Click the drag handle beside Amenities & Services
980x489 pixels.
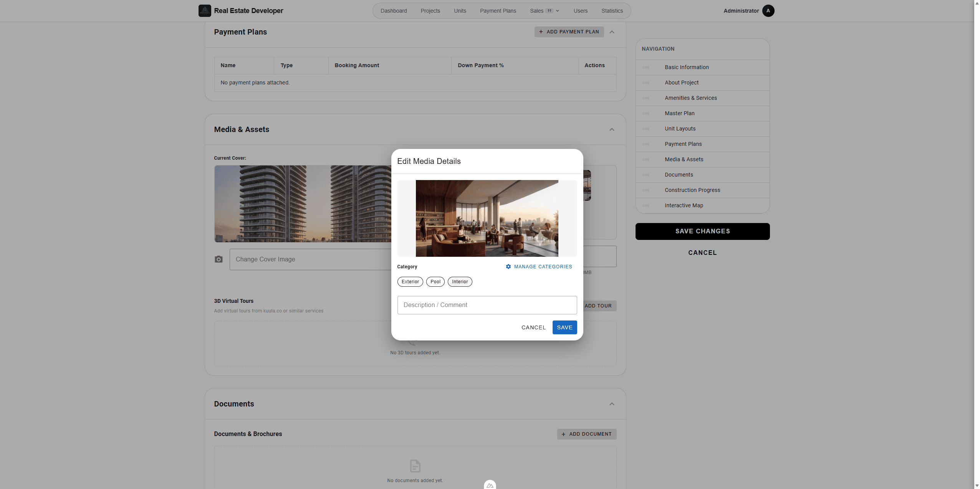[x=646, y=98]
